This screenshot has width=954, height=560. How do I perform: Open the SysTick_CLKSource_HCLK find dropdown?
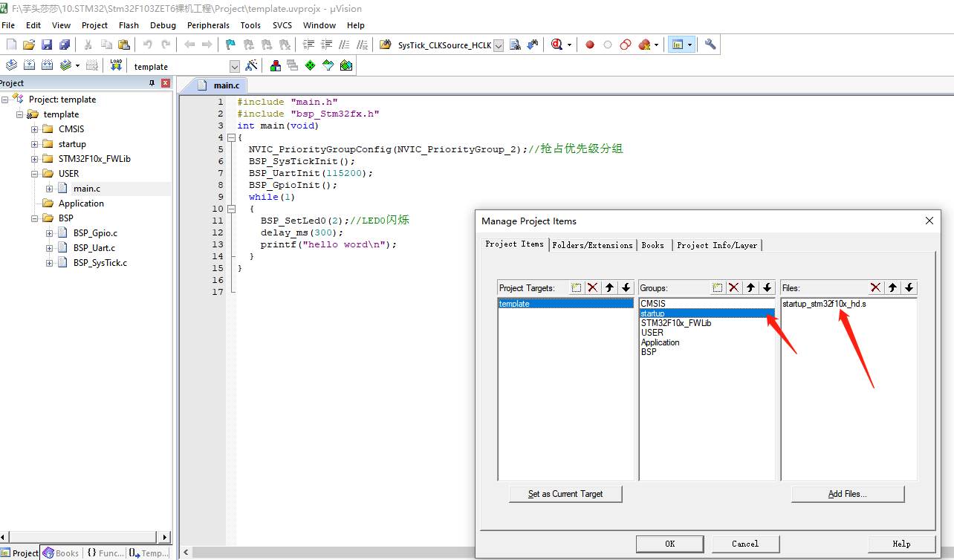[498, 45]
